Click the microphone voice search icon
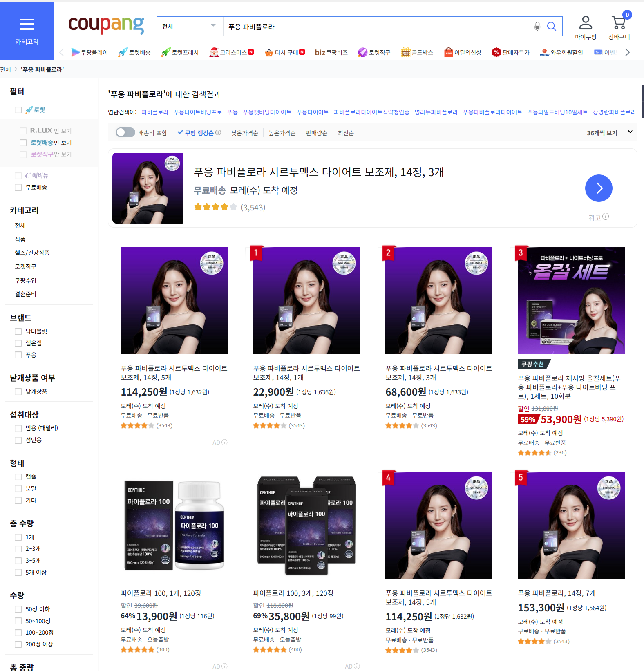 pos(537,27)
